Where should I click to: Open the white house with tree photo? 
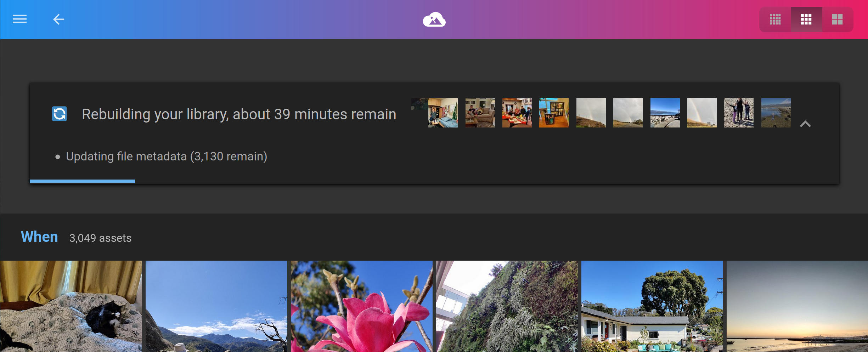pos(652,306)
